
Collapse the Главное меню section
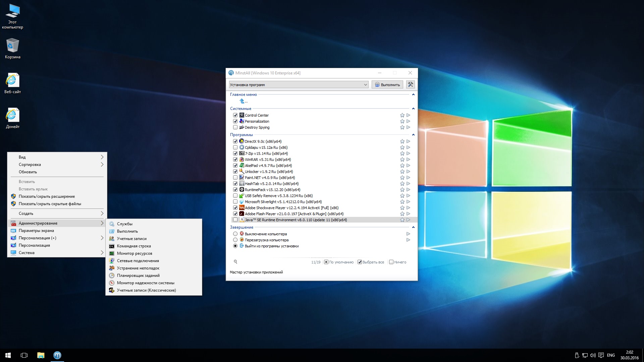(413, 95)
